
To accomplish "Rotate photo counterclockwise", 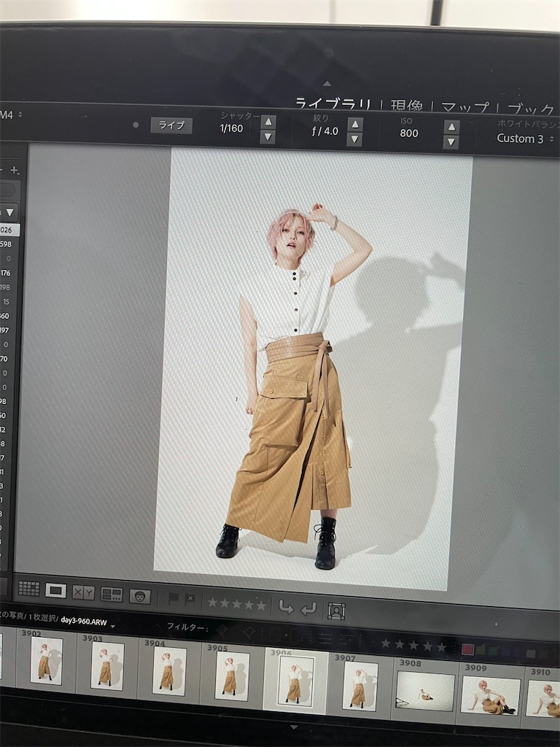I will point(286,607).
